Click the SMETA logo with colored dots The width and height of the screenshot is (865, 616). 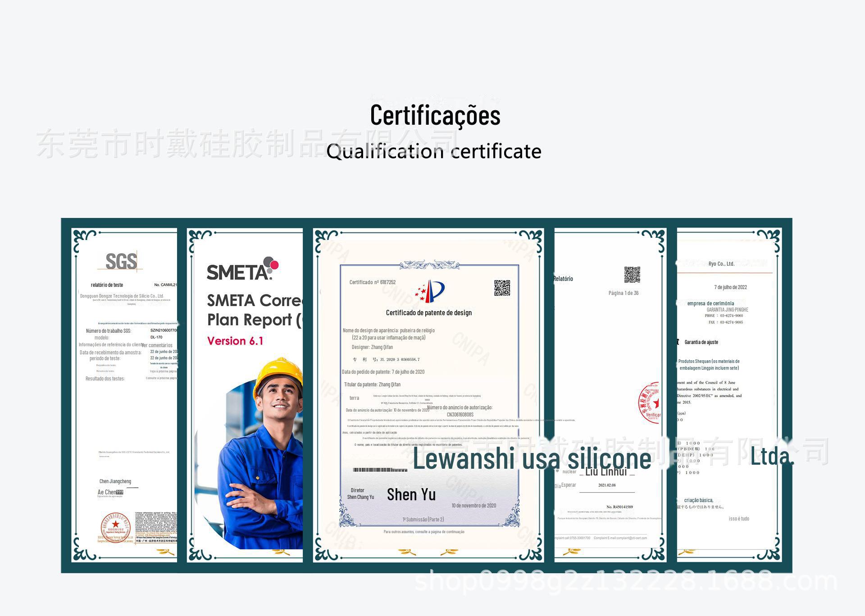[x=242, y=269]
